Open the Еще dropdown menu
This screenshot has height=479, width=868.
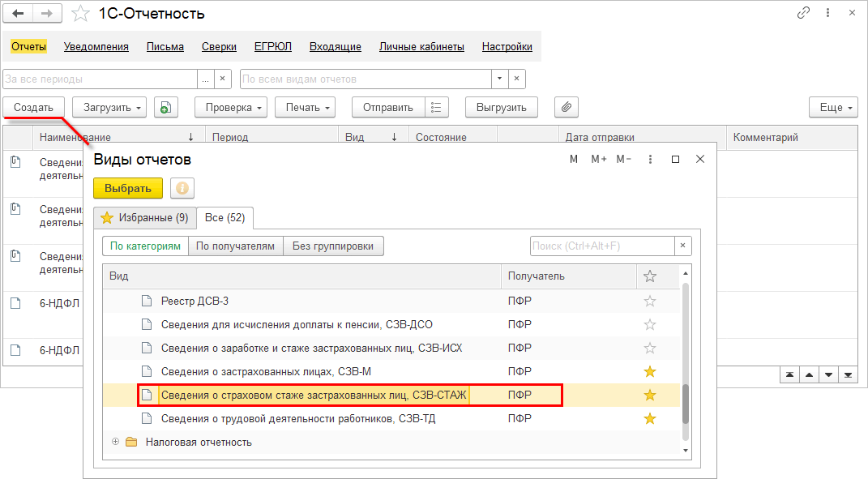[833, 108]
